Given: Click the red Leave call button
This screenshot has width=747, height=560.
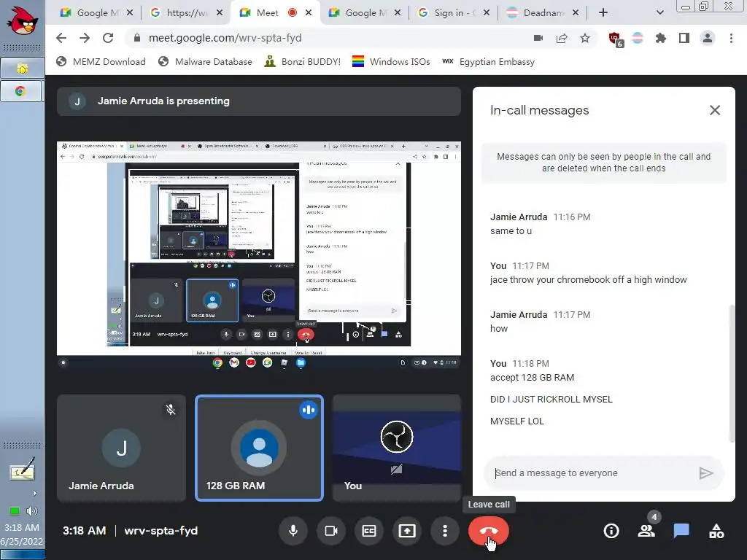Looking at the screenshot, I should (488, 531).
